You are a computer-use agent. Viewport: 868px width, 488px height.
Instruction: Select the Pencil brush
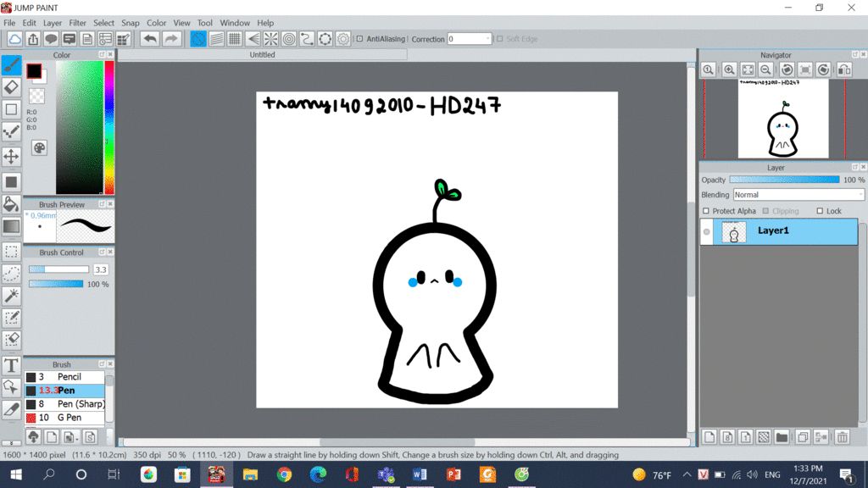64,377
